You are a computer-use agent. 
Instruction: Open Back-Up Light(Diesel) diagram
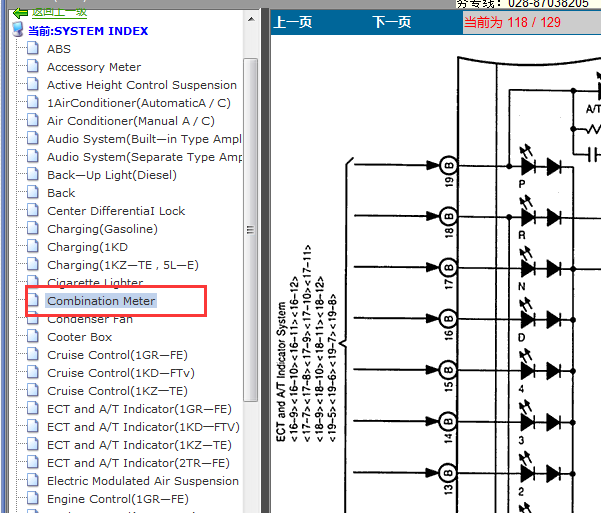click(111, 175)
